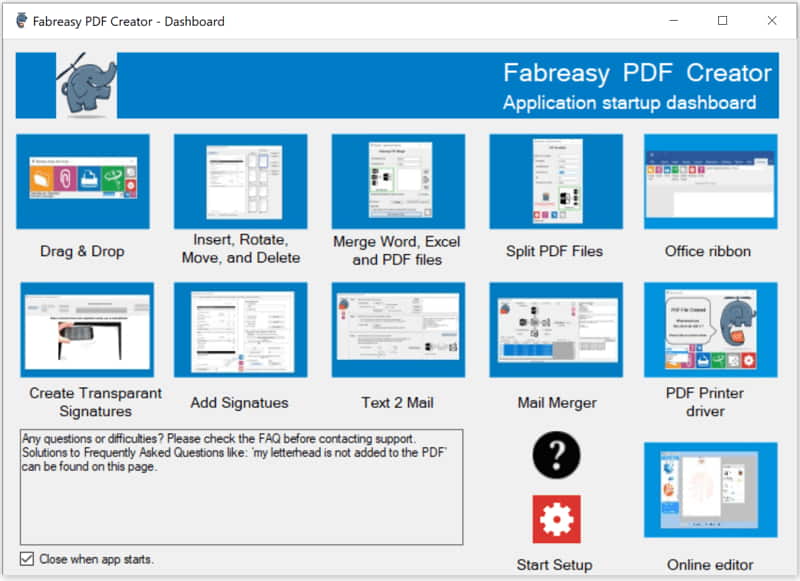The height and width of the screenshot is (581, 800).
Task: Click the Add Signatues tile image
Action: [x=240, y=329]
